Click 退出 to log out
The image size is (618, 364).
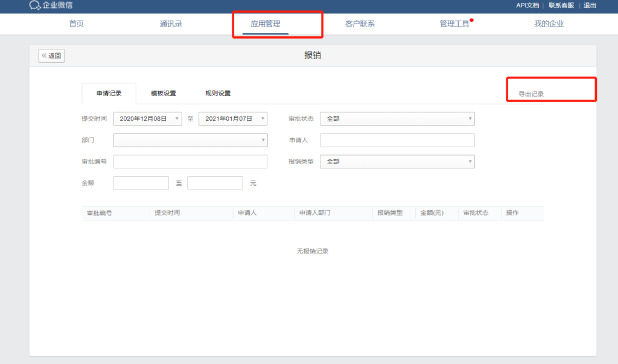(590, 5)
